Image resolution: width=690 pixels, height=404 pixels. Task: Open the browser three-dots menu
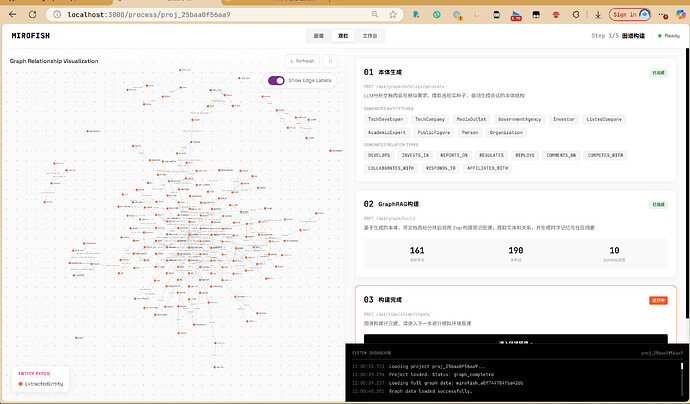click(663, 15)
